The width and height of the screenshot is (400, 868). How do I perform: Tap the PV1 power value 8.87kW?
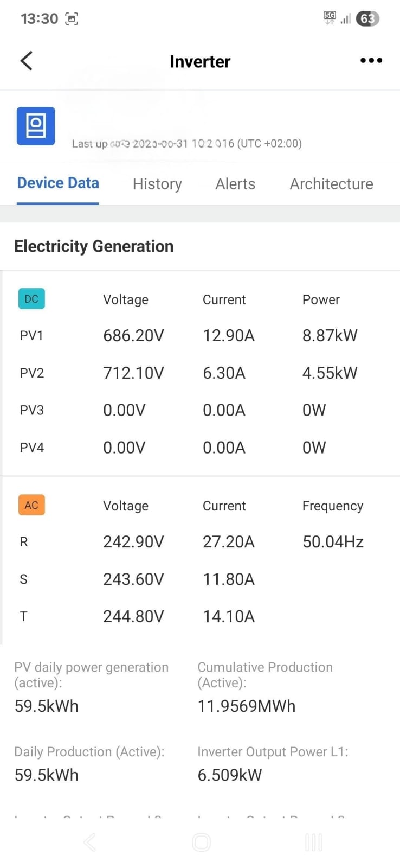(330, 336)
